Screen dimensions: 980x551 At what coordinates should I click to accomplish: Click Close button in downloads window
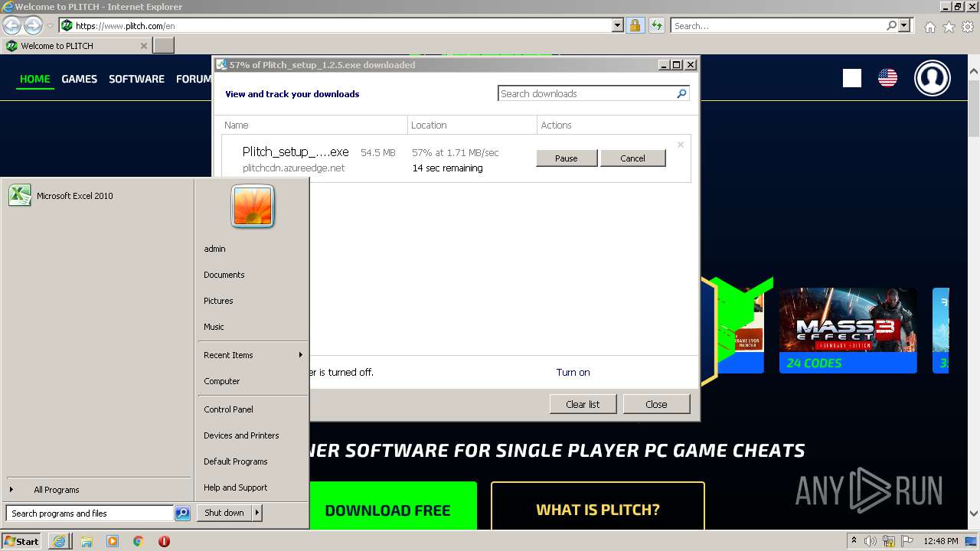point(656,404)
